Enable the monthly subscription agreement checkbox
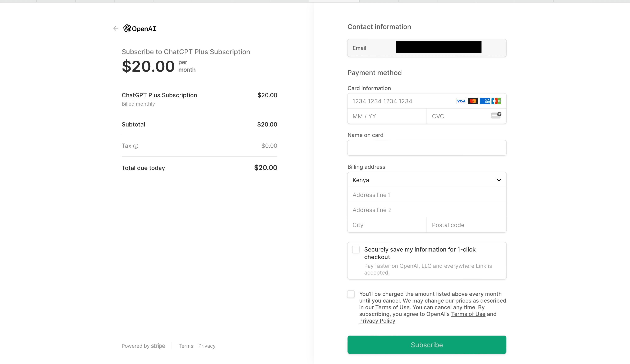 pos(350,294)
